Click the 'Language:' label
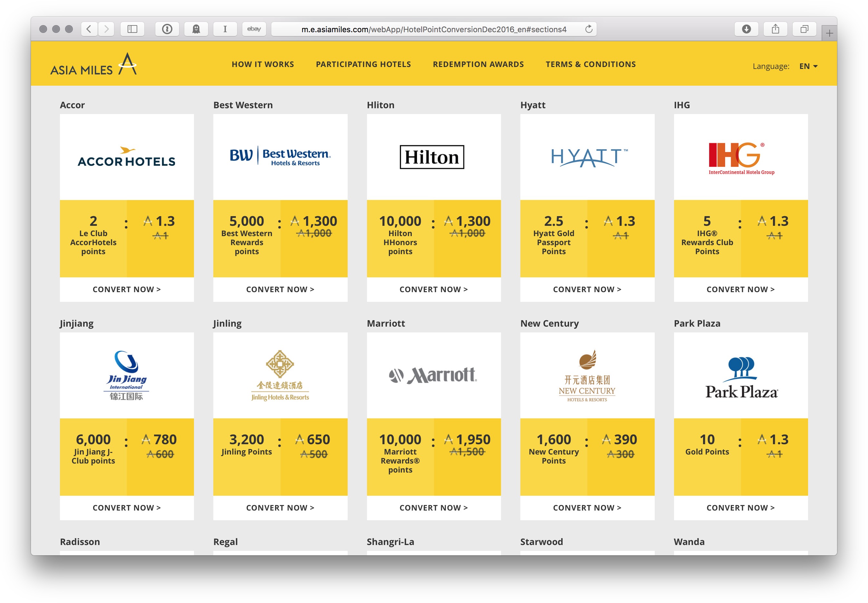The height and width of the screenshot is (603, 868). pos(770,66)
